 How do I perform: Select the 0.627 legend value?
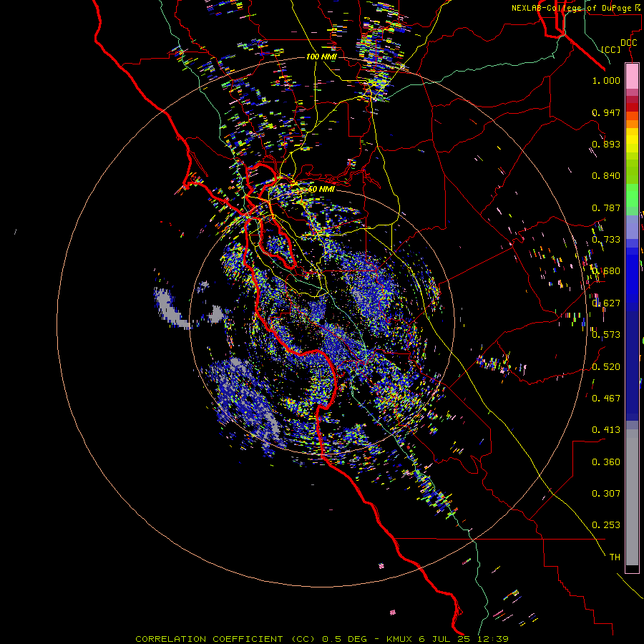tap(606, 303)
